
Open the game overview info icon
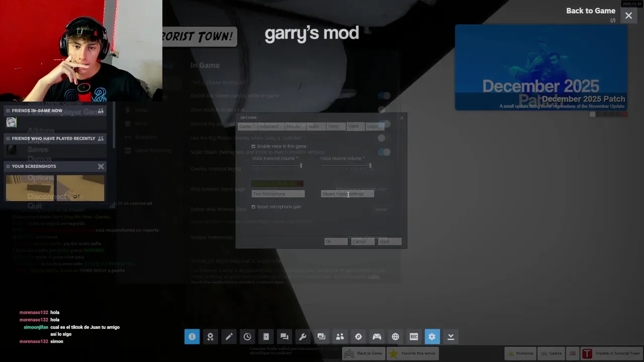192,337
